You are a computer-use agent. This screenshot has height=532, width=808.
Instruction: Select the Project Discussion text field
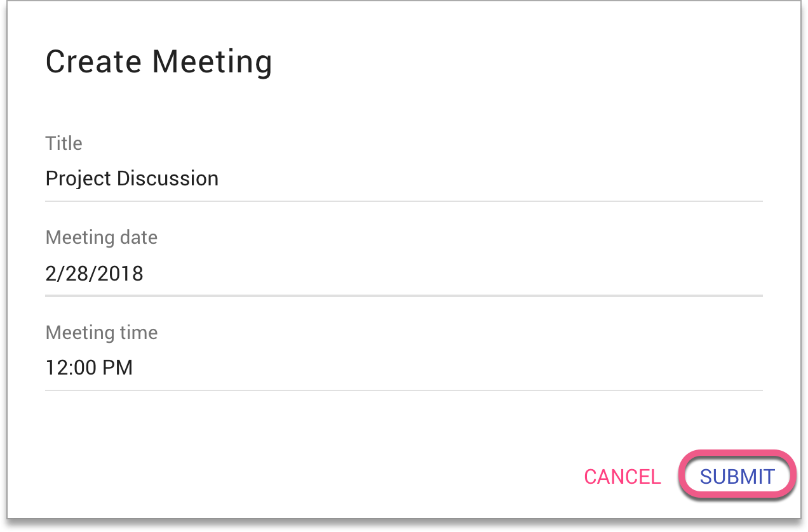click(x=131, y=178)
